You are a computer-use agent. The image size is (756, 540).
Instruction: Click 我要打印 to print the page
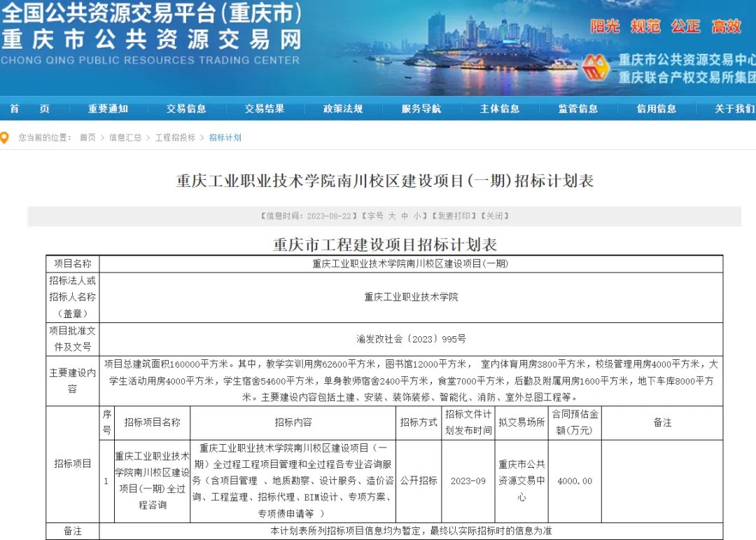454,216
